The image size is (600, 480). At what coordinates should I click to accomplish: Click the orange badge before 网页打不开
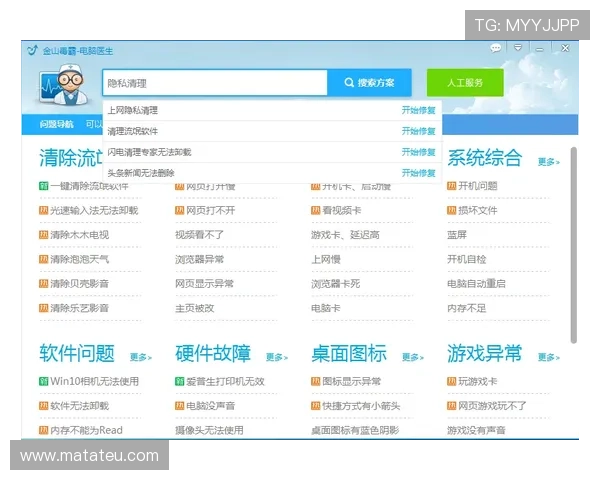tap(179, 210)
